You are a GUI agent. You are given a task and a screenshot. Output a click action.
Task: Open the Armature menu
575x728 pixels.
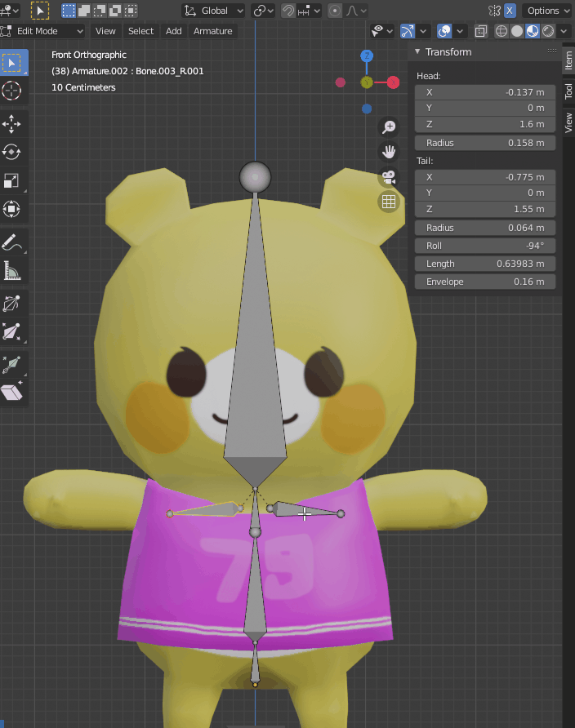pyautogui.click(x=212, y=31)
